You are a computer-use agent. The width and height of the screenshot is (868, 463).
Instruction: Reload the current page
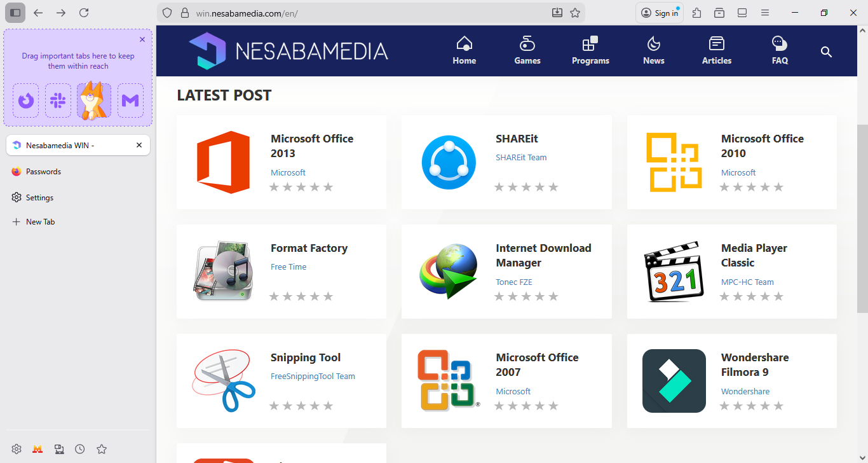(84, 13)
